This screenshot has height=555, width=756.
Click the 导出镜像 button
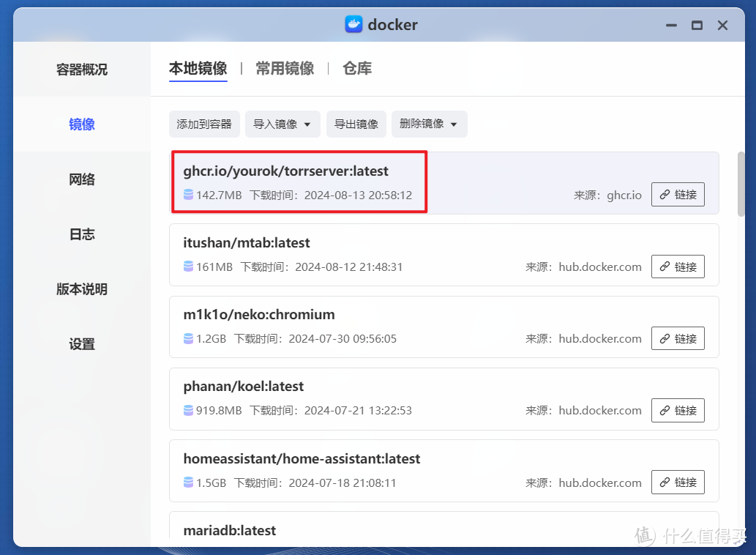pyautogui.click(x=356, y=124)
